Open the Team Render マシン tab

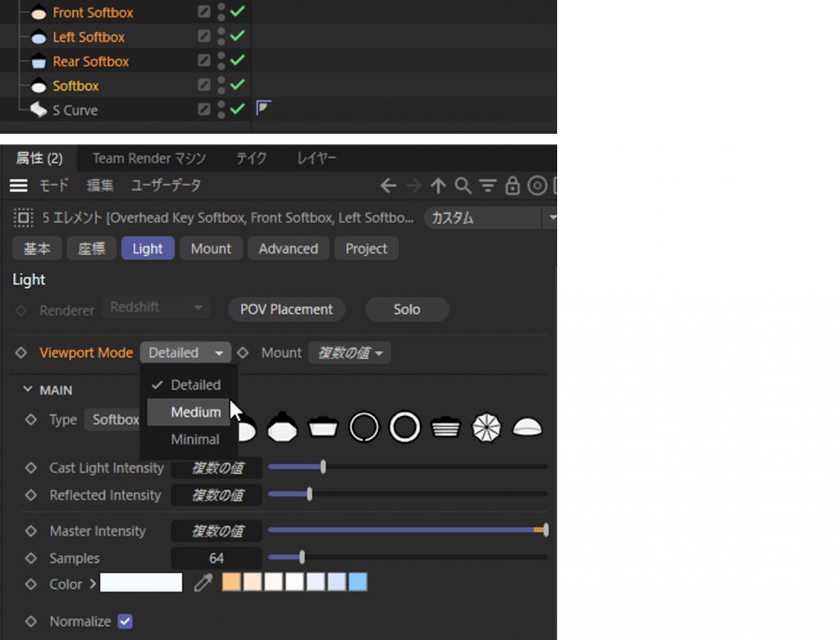(x=148, y=158)
